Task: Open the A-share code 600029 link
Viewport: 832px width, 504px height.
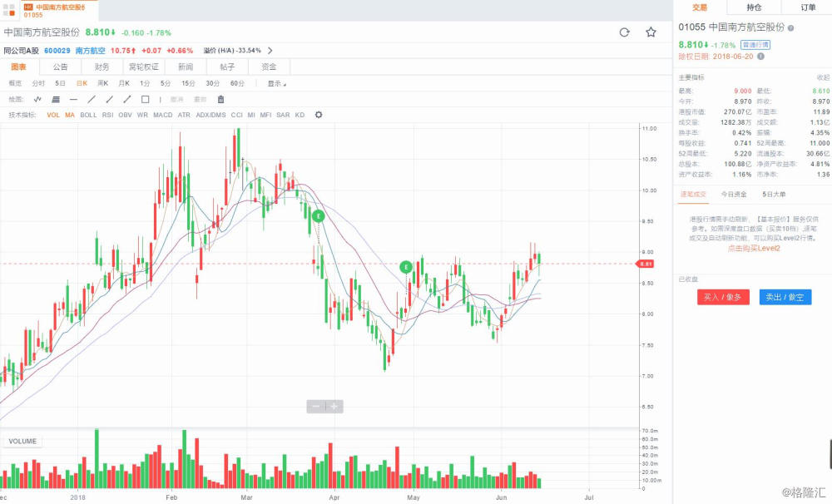Action: point(57,51)
